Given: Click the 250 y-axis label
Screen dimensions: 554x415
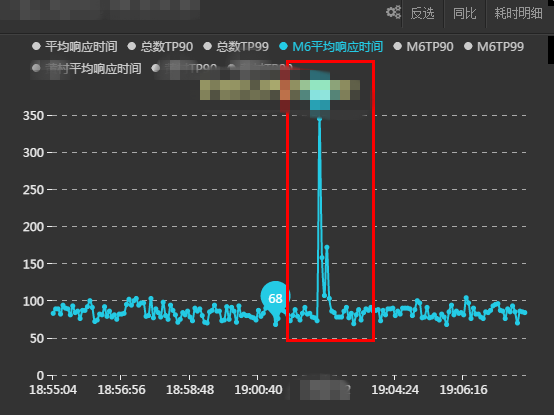Looking at the screenshot, I should coord(33,190).
